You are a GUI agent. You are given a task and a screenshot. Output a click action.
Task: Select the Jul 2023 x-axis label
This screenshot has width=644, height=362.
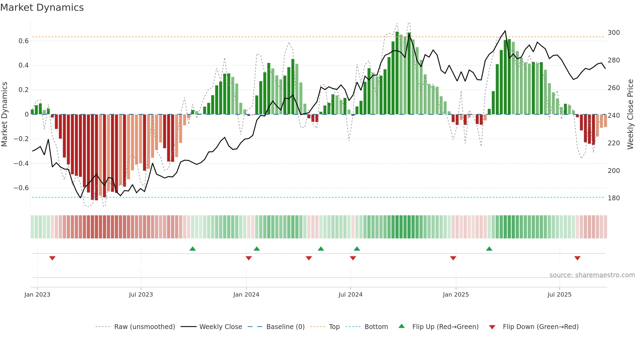coord(141,294)
